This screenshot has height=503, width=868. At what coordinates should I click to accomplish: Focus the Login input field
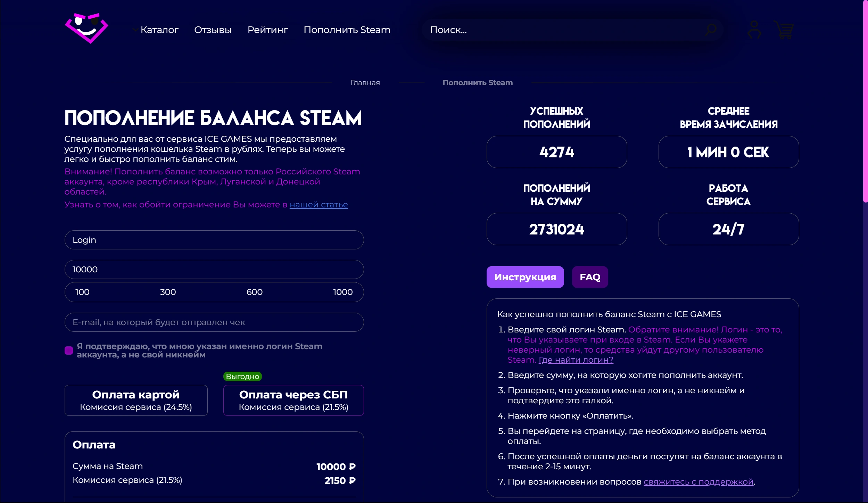pos(214,240)
